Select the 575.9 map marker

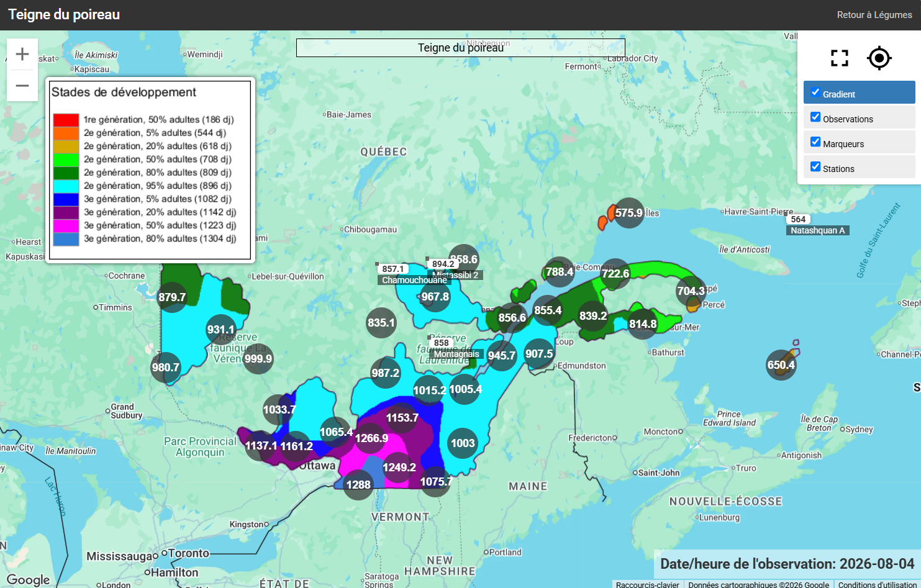tap(629, 213)
